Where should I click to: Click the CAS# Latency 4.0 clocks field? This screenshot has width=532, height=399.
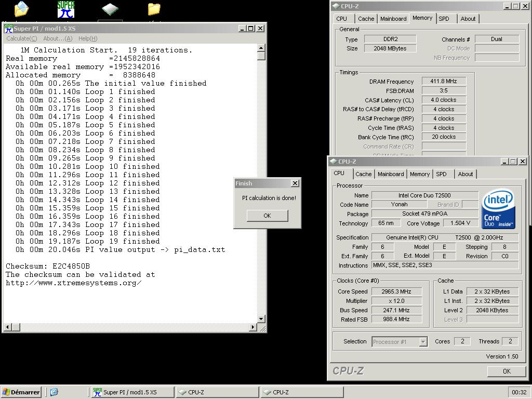444,100
